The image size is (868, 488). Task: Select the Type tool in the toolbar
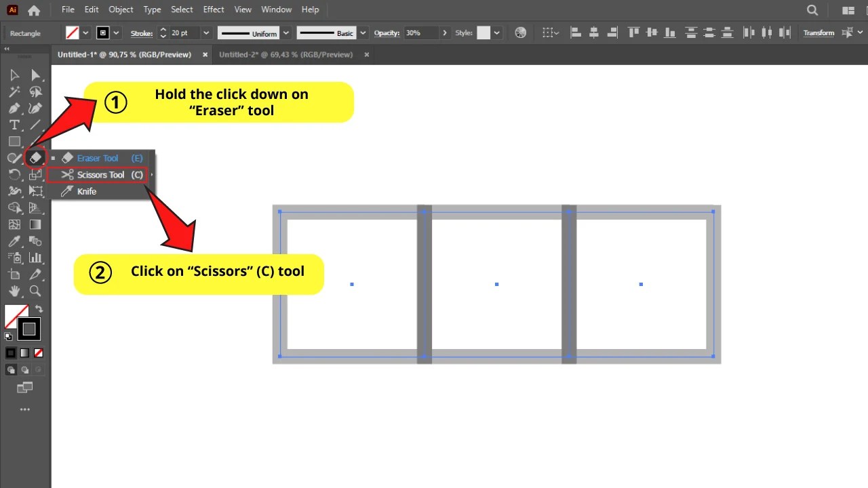click(x=14, y=125)
